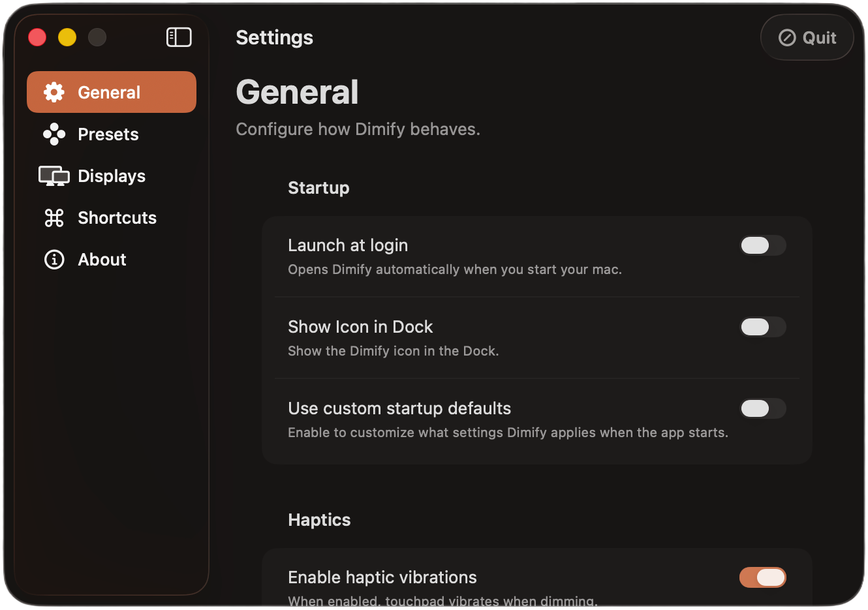Viewport: 868px width, 610px height.
Task: Enable Launch at login
Action: (x=762, y=245)
